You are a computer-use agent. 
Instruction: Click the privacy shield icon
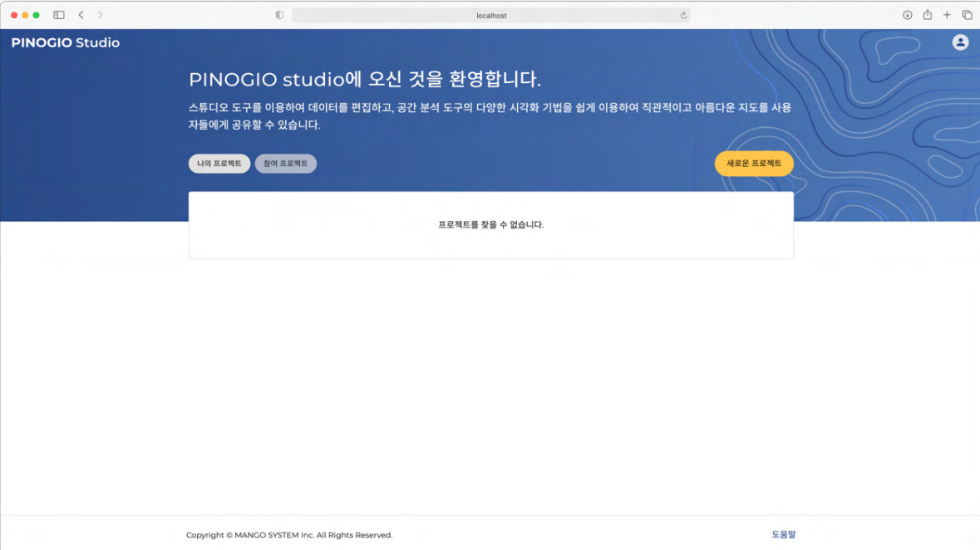tap(279, 15)
